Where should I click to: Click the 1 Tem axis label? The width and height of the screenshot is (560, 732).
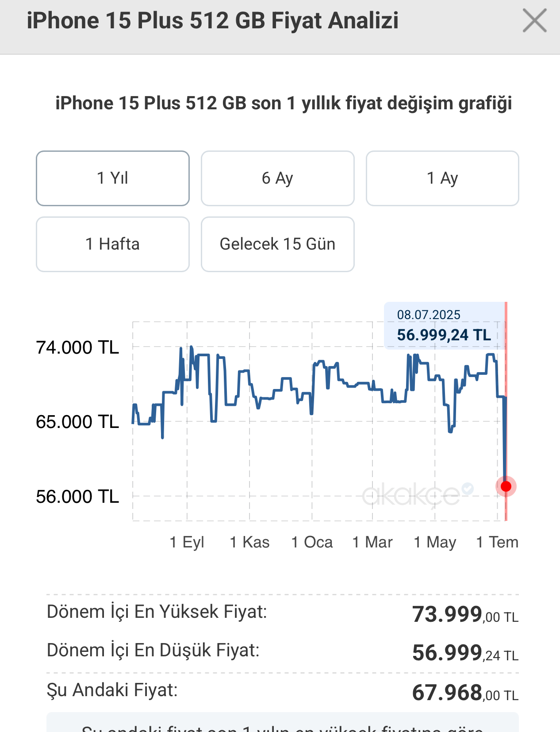click(497, 542)
